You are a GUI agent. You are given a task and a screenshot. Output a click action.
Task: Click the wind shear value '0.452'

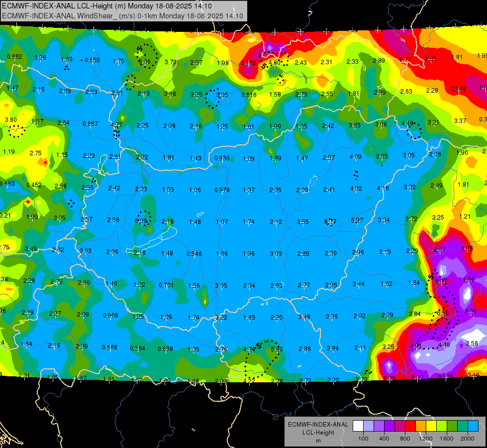(34, 185)
